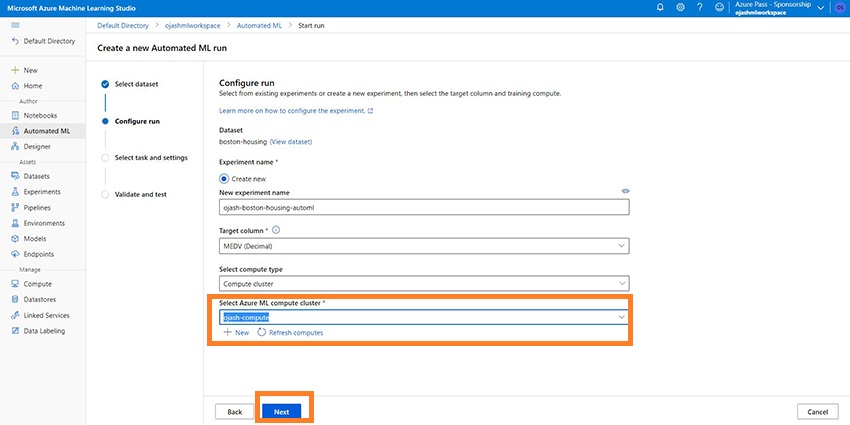The image size is (850, 425).
Task: Click the Cancel button
Action: tap(817, 412)
